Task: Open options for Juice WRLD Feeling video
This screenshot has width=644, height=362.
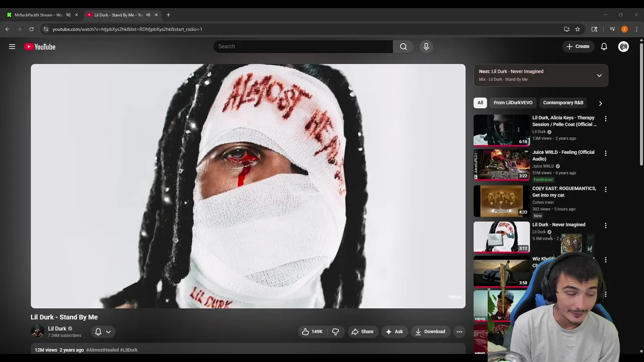Action: tap(605, 153)
